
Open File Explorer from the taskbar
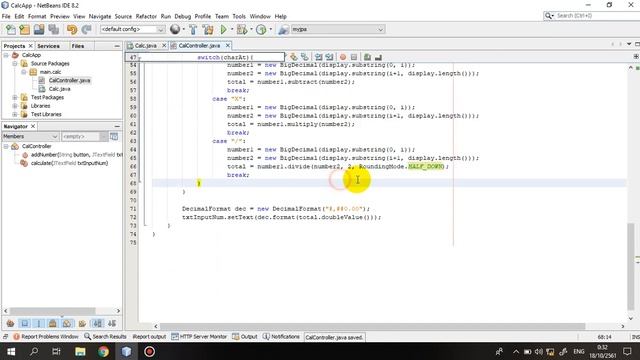(x=80, y=351)
